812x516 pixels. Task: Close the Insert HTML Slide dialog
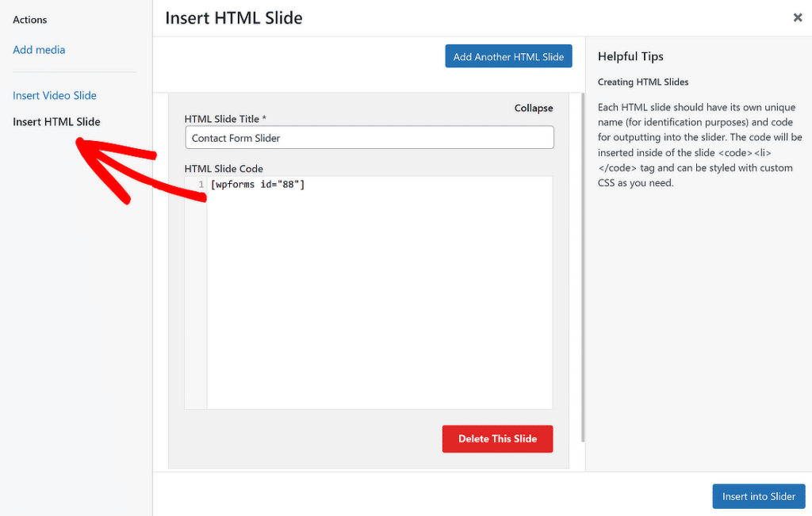(798, 17)
